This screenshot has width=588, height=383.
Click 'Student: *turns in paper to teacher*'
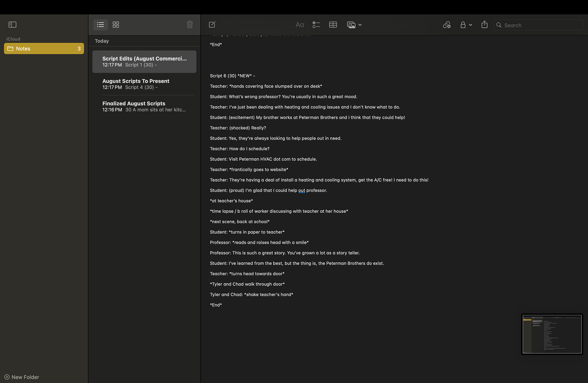pos(247,232)
